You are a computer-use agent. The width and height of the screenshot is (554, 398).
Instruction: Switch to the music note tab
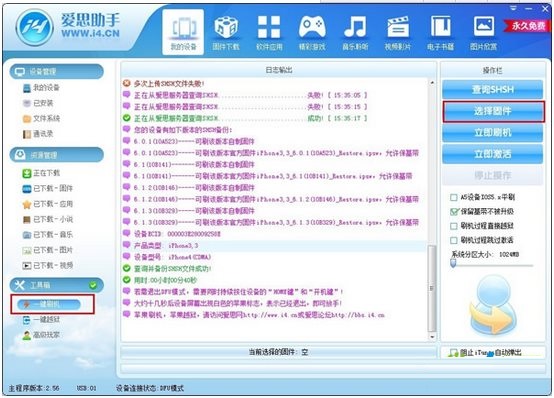(355, 32)
